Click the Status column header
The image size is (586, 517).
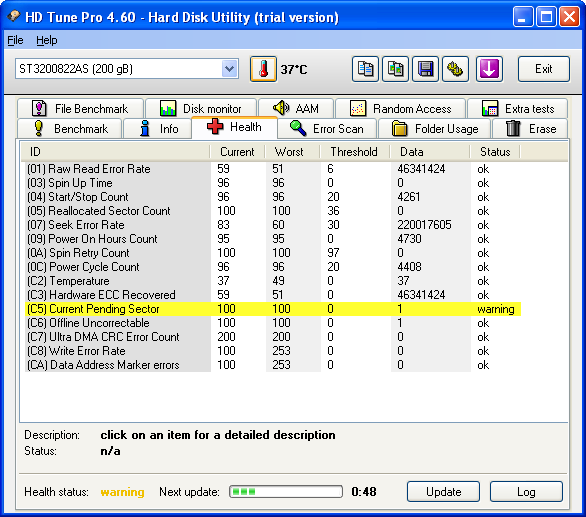495,152
